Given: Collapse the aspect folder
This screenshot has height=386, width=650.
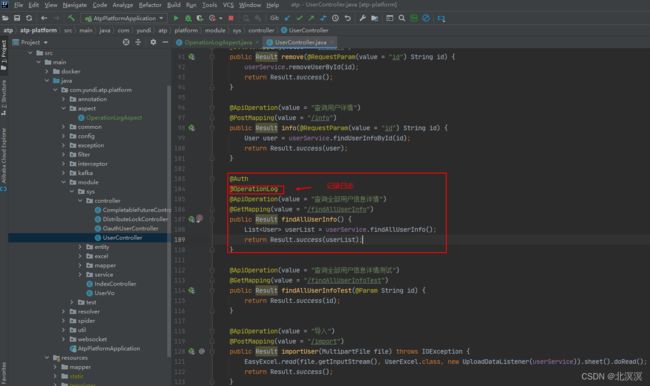Looking at the screenshot, I should click(63, 108).
